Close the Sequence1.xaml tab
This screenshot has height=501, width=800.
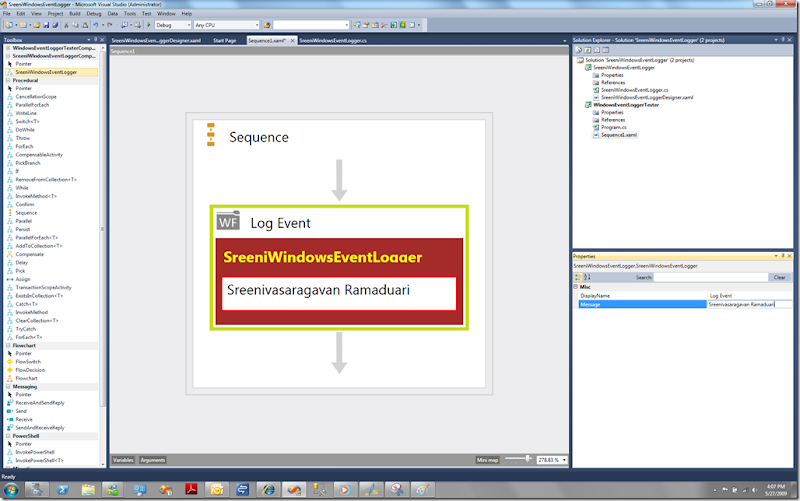293,41
